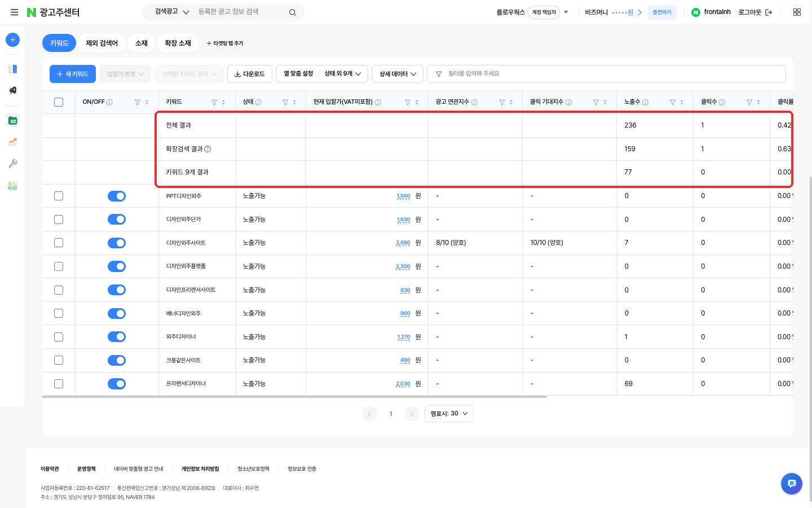Open the green calendar sidebar icon
812x508 pixels.
click(x=12, y=120)
